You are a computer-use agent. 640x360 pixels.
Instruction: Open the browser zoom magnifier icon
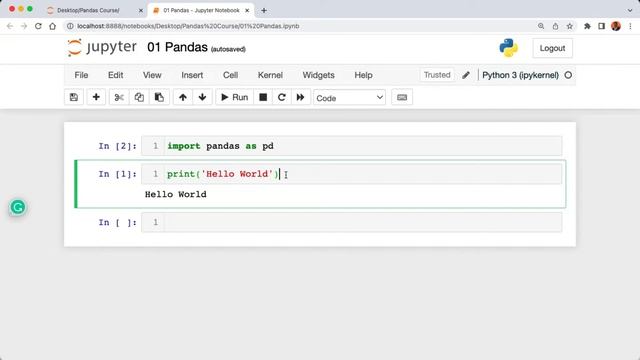541,26
